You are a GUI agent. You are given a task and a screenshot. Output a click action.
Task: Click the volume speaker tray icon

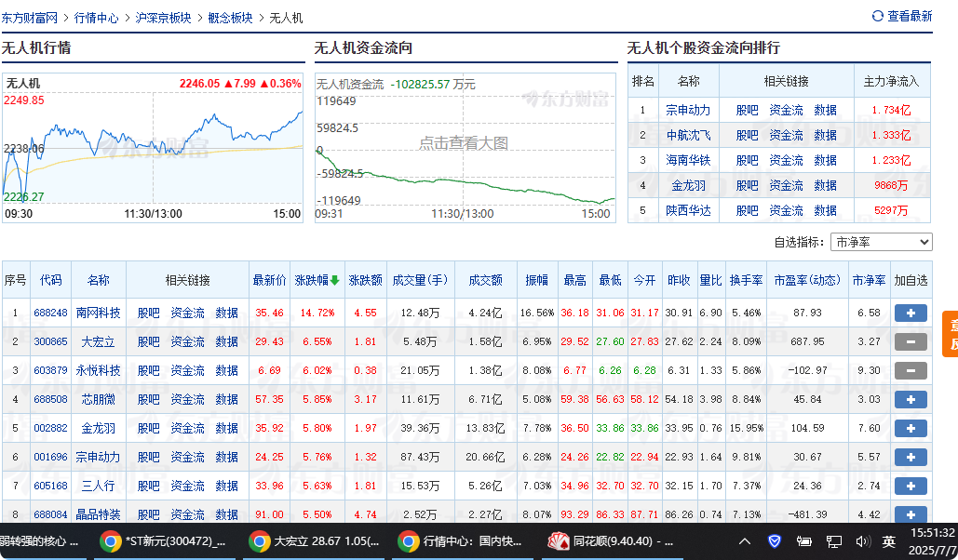point(863,541)
